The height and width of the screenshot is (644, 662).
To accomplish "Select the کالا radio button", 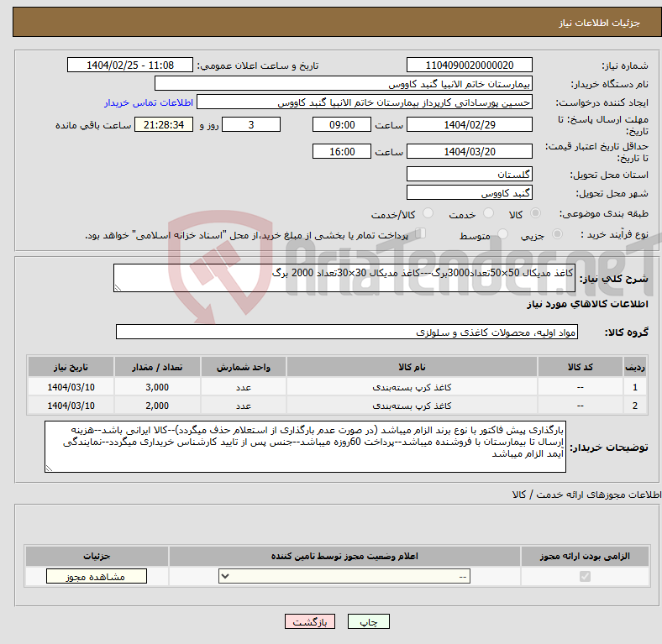I will 535,213.
